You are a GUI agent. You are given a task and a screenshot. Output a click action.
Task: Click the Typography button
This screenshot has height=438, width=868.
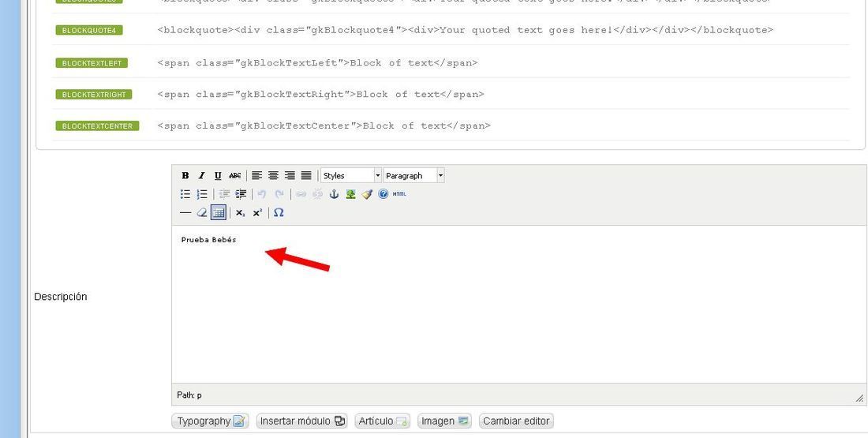point(211,421)
